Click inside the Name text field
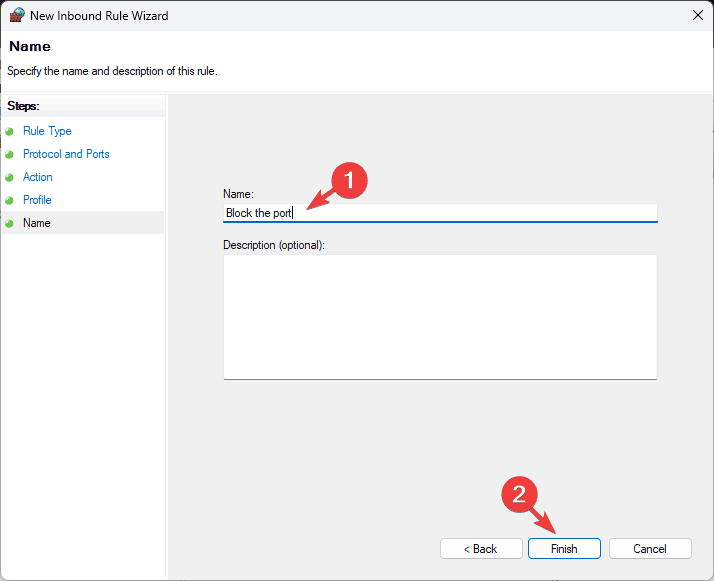Image resolution: width=714 pixels, height=581 pixels. 440,213
